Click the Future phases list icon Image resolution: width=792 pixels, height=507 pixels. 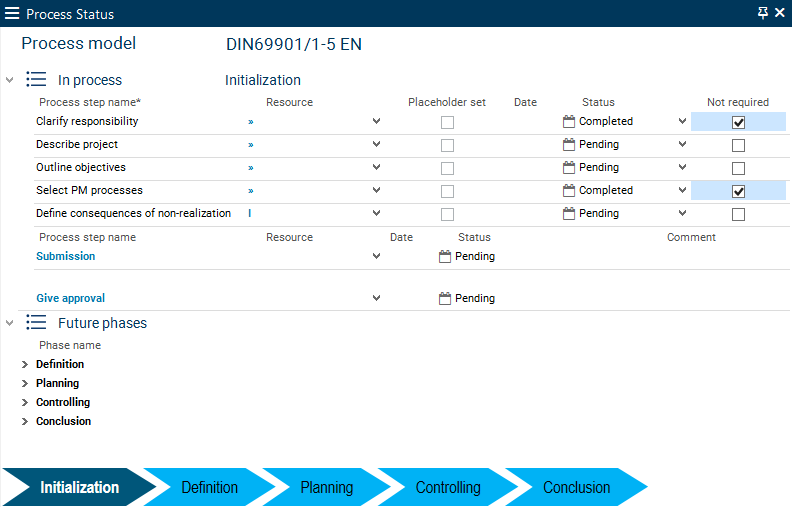[x=36, y=323]
